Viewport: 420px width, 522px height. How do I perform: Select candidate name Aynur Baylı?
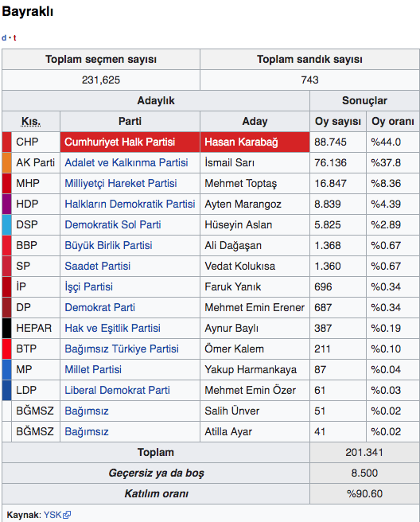pyautogui.click(x=231, y=328)
